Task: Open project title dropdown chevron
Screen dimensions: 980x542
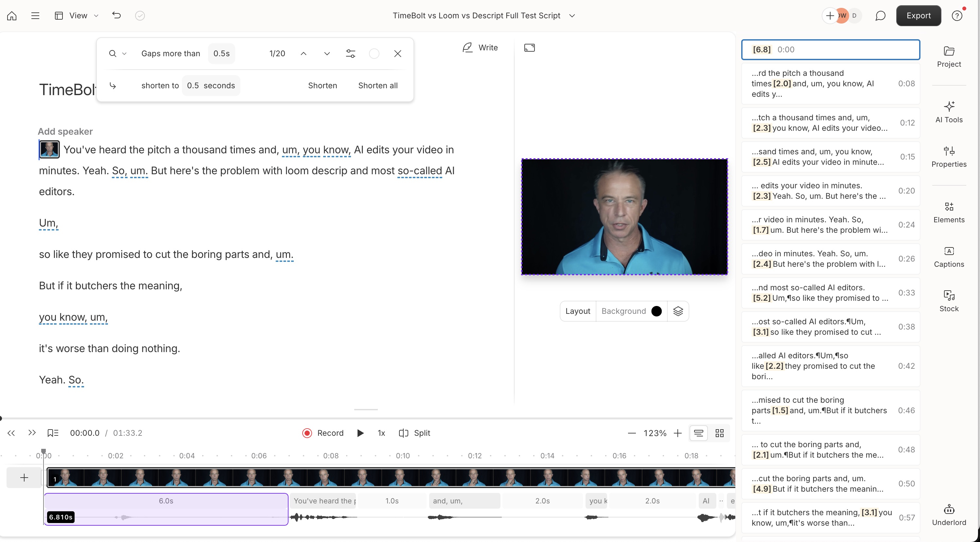Action: point(572,16)
